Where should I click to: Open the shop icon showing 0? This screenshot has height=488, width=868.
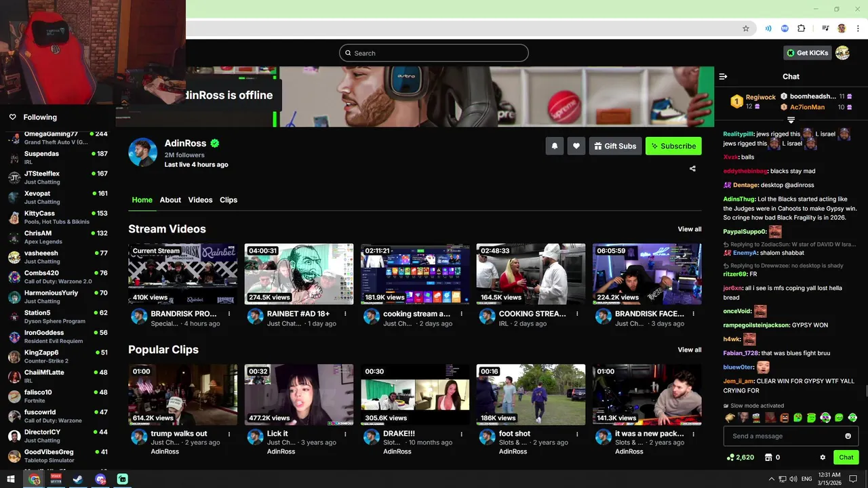pyautogui.click(x=772, y=457)
